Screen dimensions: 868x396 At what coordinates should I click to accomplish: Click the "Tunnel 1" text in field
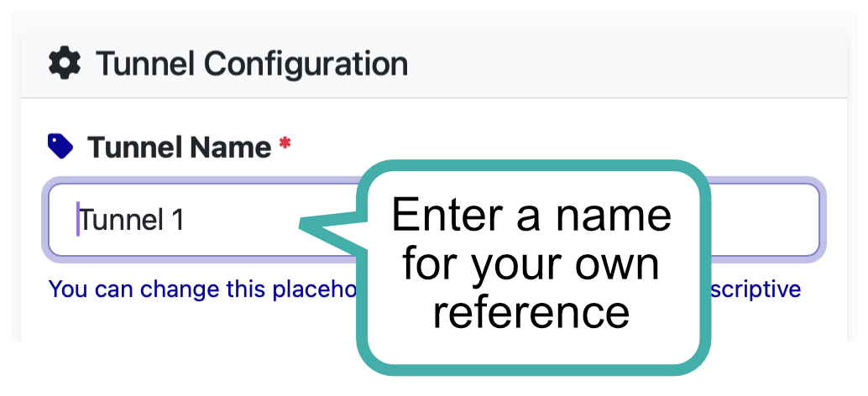(132, 220)
